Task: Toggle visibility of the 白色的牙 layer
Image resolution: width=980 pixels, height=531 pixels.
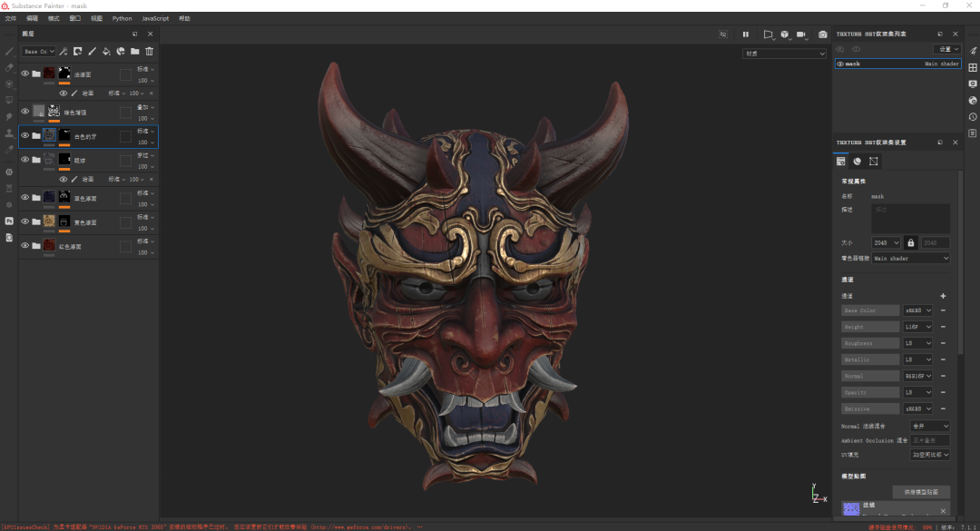Action: click(x=25, y=135)
